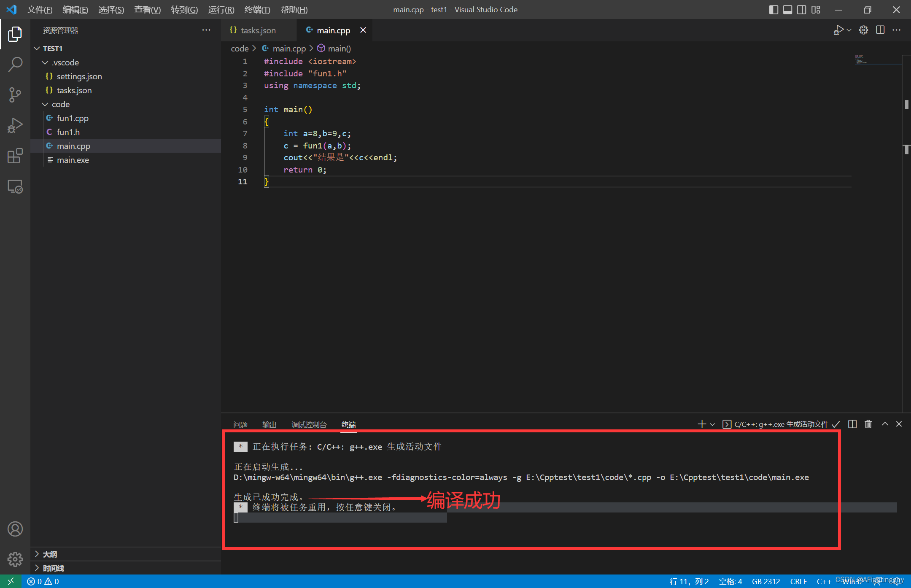Change file encoding GB 2312
Viewport: 911px width, 588px height.
tap(766, 581)
